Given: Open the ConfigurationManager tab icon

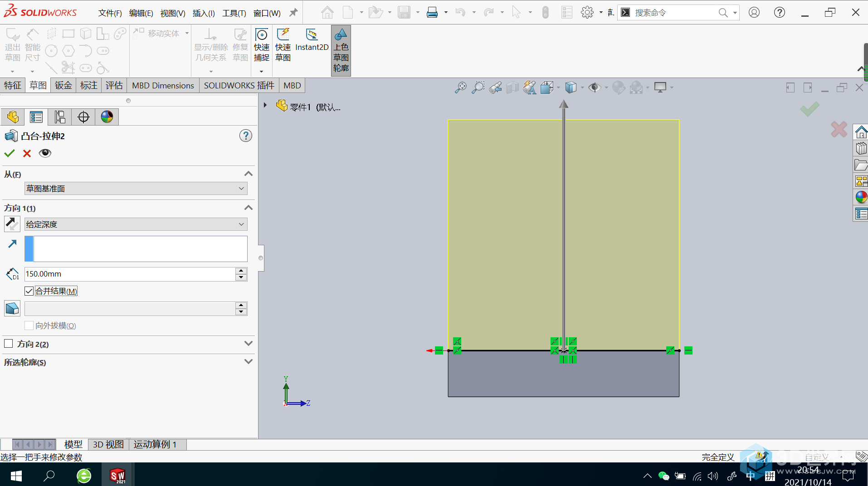Looking at the screenshot, I should point(60,117).
